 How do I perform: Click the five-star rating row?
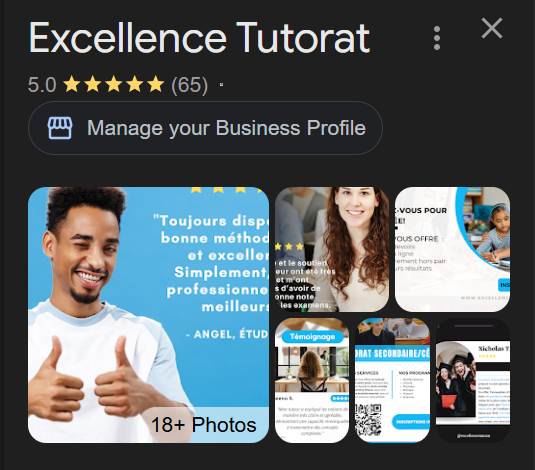(x=114, y=84)
